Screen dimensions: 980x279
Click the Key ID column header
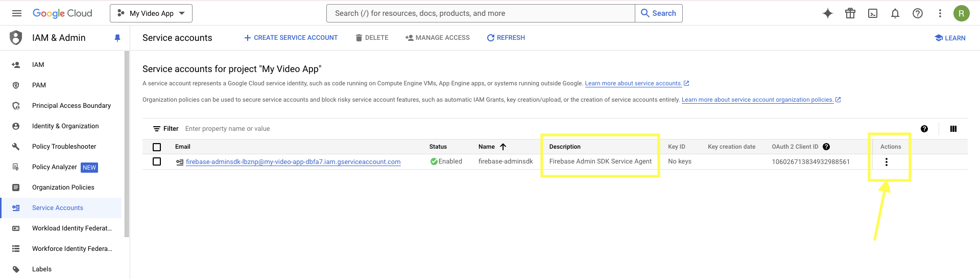tap(677, 147)
